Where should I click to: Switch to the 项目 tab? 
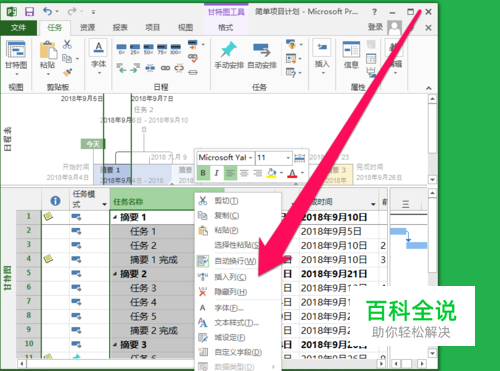[x=153, y=28]
